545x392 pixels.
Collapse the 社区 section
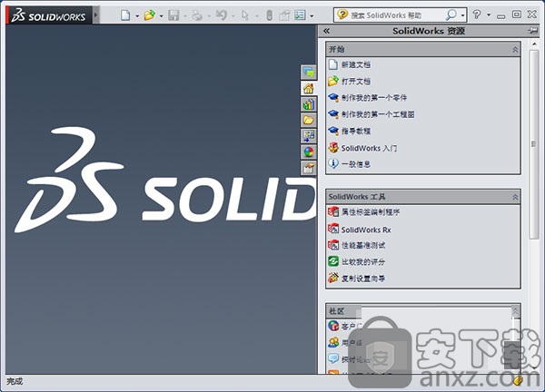pos(515,310)
